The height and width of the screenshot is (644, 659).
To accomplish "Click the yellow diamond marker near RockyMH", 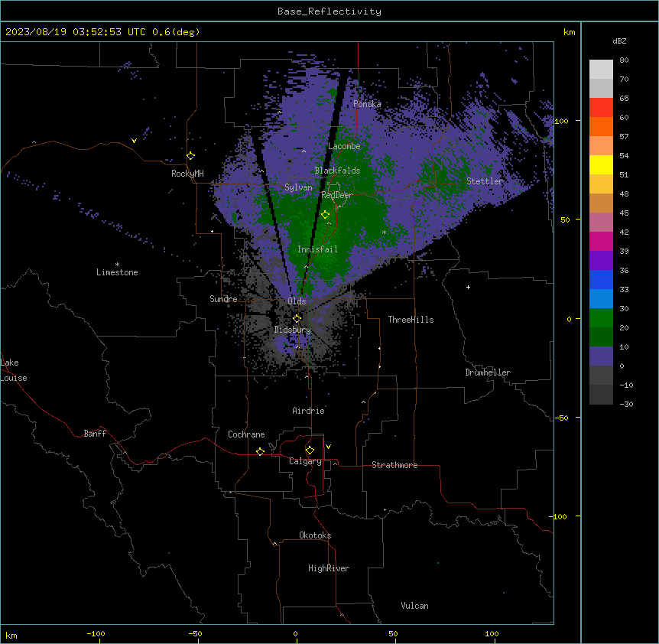I will click(x=190, y=156).
